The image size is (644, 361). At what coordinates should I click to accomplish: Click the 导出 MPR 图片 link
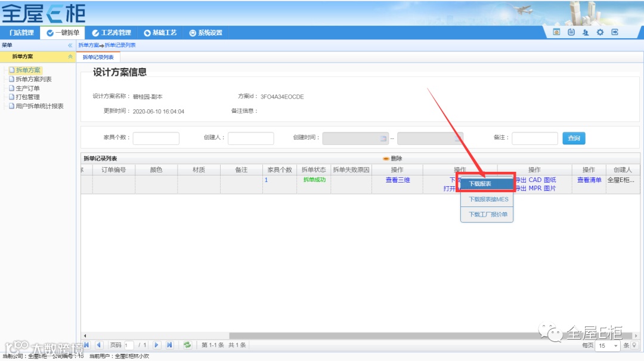point(535,189)
